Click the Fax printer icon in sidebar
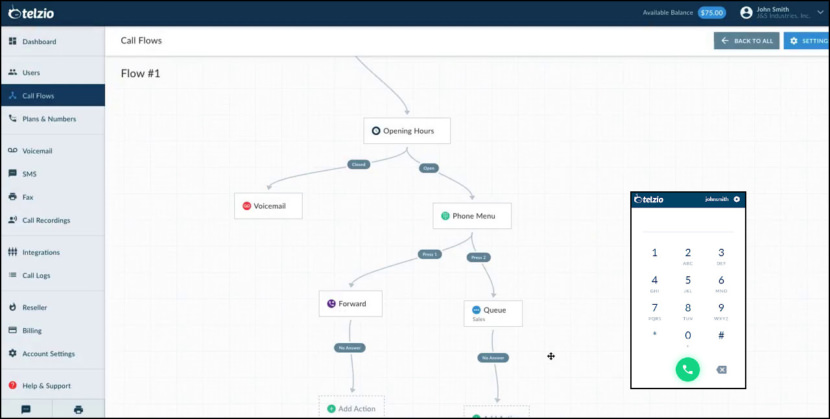This screenshot has height=419, width=830. (13, 197)
